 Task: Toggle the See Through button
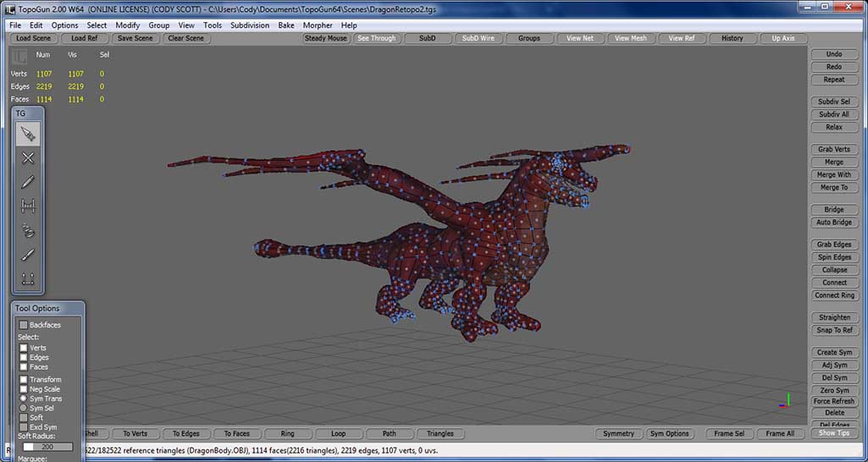377,38
